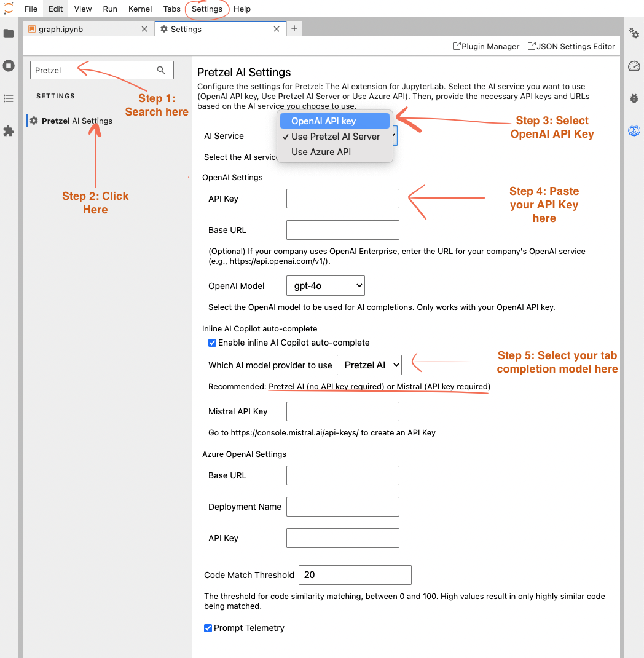The height and width of the screenshot is (658, 644).
Task: Open the file browser sidebar icon
Action: pos(9,33)
